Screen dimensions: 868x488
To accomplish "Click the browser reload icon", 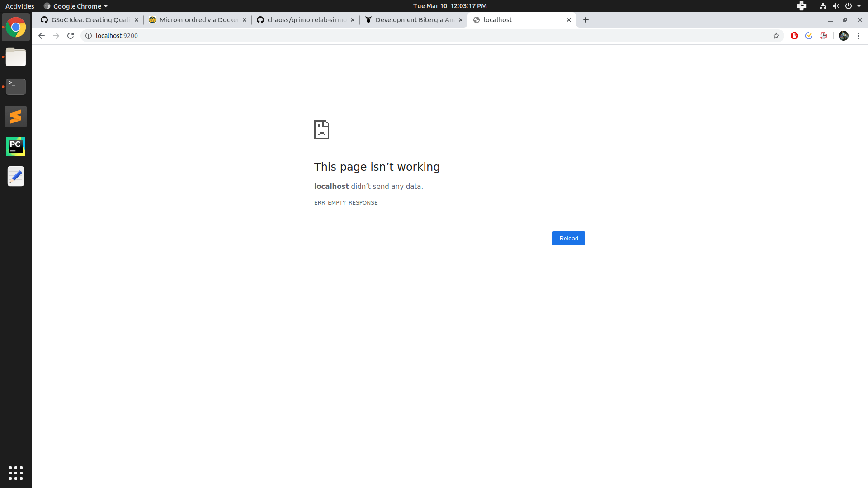I will coord(71,36).
